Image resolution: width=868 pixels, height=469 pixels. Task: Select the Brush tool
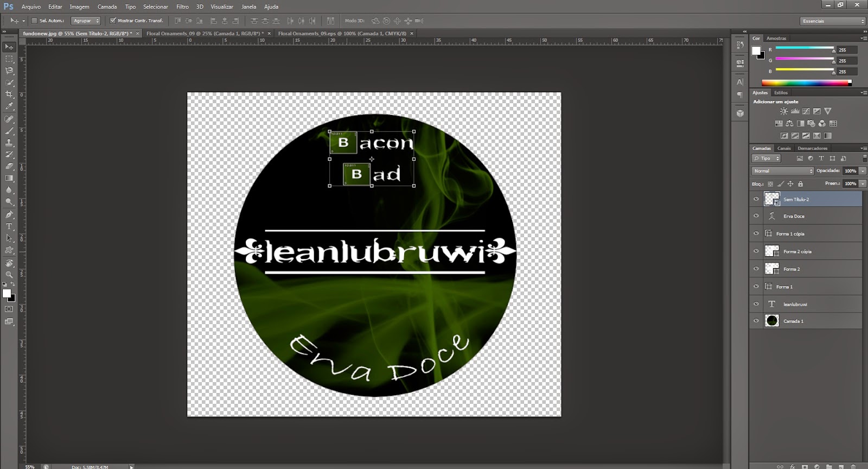pyautogui.click(x=9, y=131)
